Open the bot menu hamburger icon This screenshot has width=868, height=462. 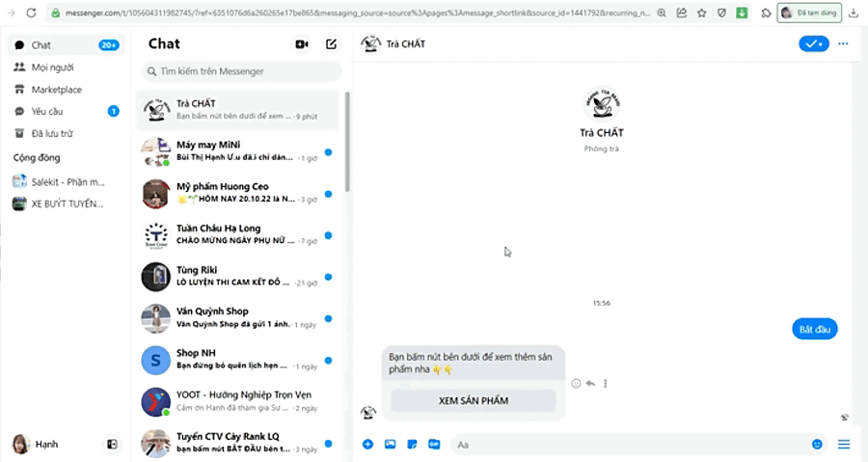click(x=844, y=445)
